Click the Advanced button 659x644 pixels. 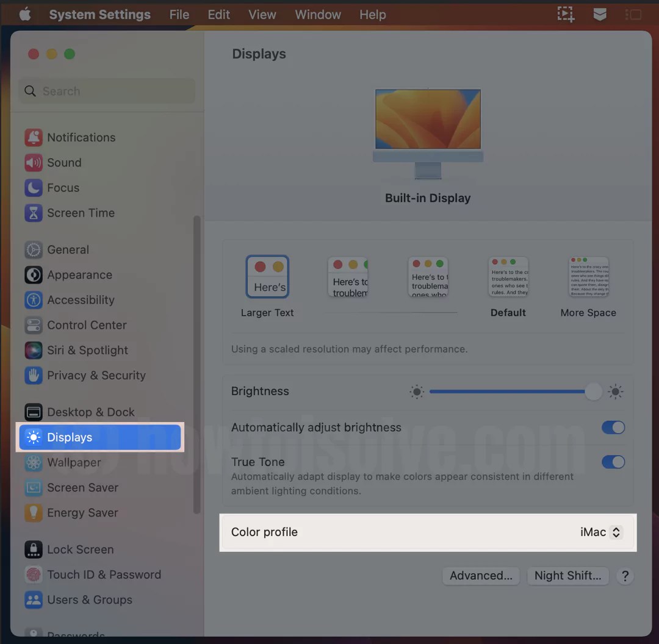pos(481,576)
